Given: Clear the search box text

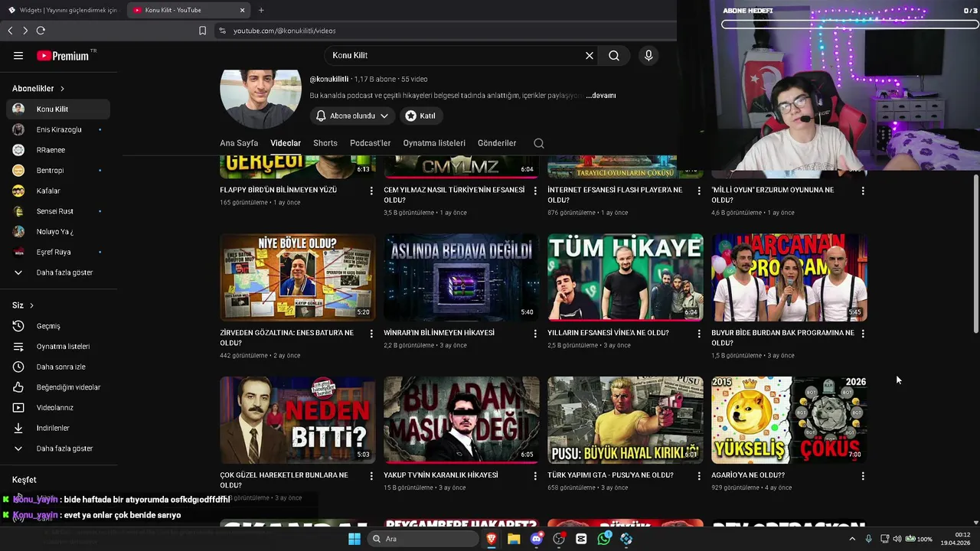Looking at the screenshot, I should tap(590, 56).
